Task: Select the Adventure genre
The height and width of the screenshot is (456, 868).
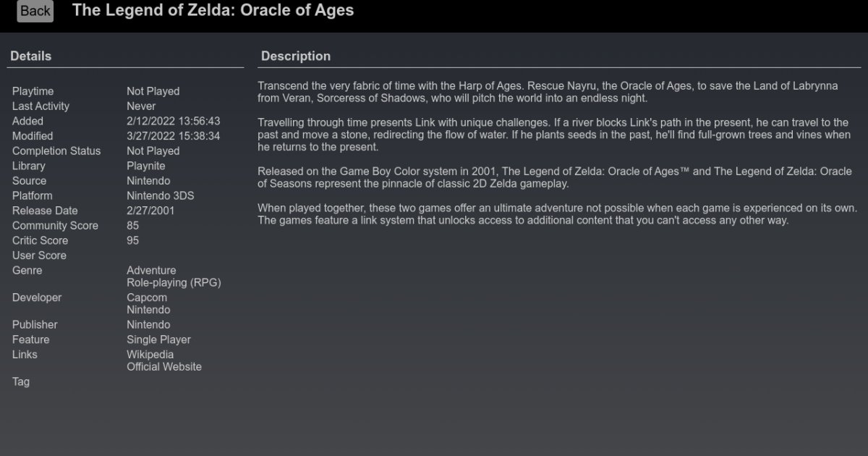Action: click(151, 271)
